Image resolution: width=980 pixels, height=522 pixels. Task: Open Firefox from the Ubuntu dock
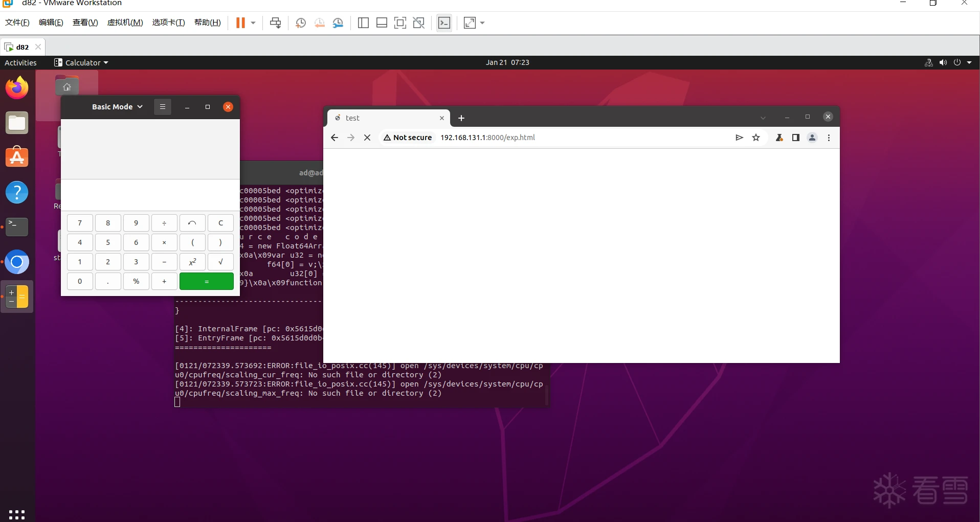[x=17, y=88]
